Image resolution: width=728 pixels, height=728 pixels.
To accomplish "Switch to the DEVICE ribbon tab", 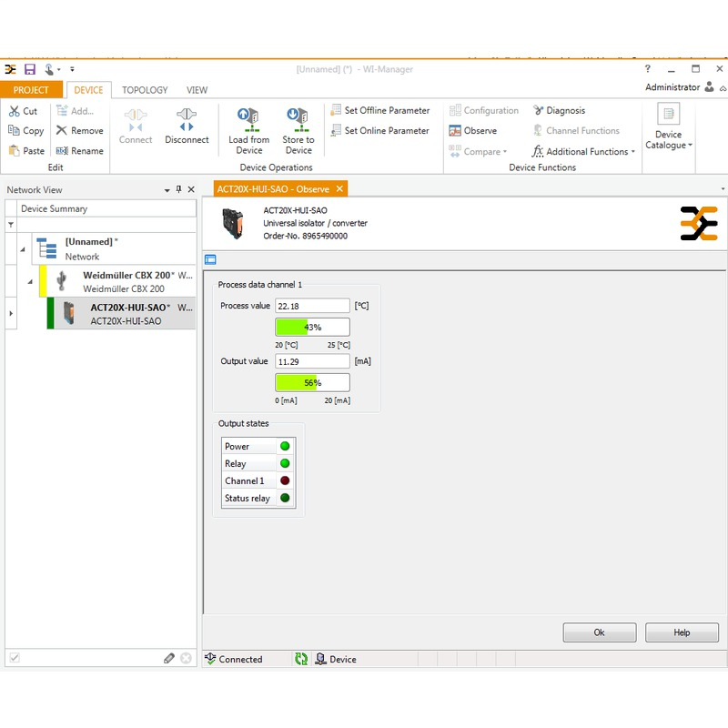I will click(x=88, y=90).
